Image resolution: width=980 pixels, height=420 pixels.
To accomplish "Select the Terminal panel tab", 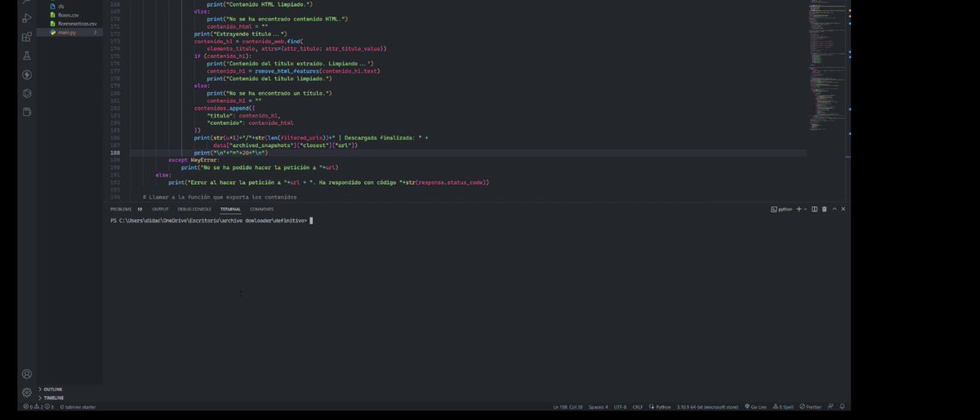I will 230,209.
